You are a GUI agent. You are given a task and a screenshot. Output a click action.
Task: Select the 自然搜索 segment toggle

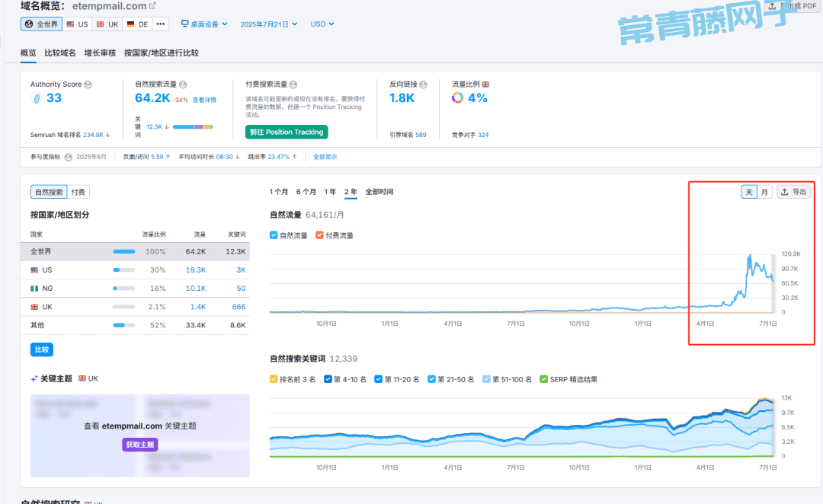point(49,192)
